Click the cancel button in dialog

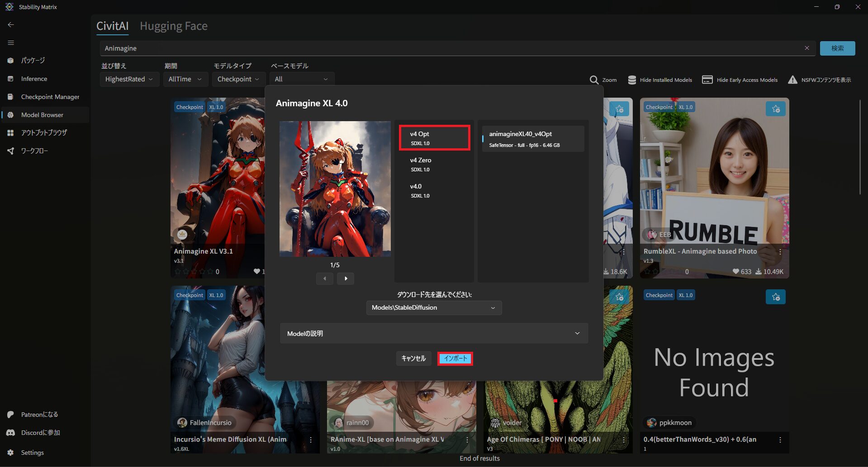tap(413, 359)
